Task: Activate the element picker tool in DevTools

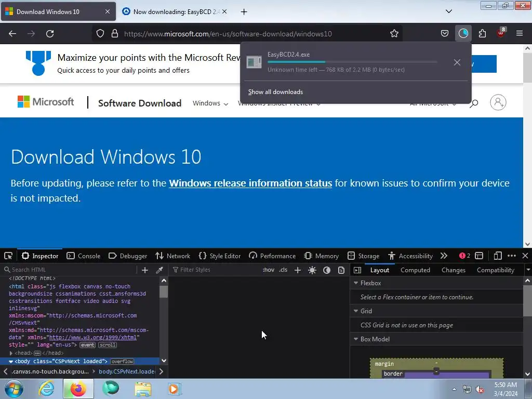Action: [8, 256]
